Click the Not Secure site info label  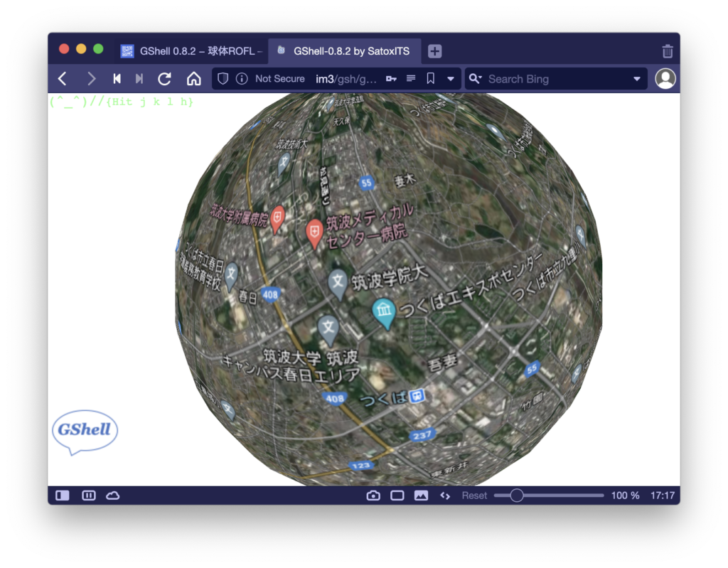point(279,79)
